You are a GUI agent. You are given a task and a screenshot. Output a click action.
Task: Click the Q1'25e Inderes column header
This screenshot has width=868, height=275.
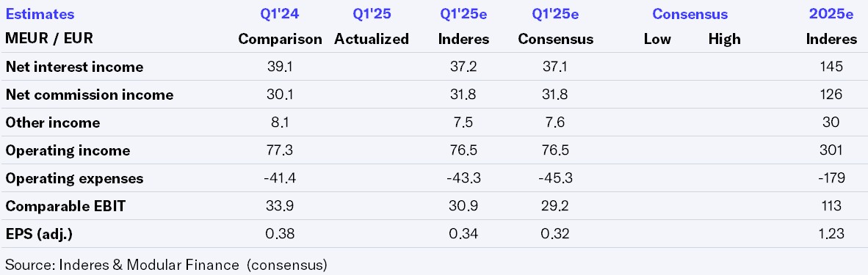(x=463, y=26)
